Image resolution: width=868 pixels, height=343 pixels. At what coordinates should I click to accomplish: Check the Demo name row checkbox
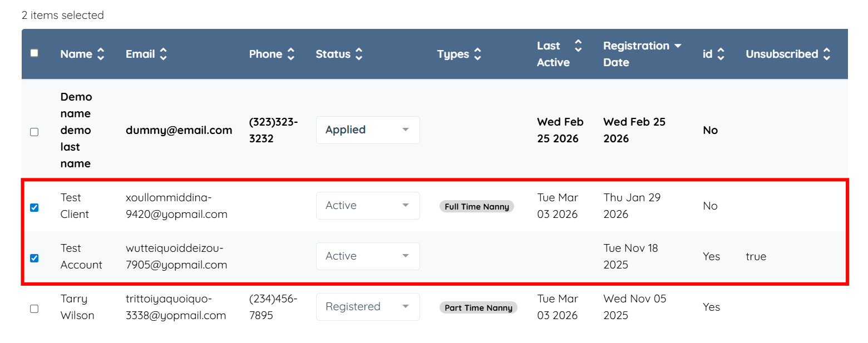pyautogui.click(x=34, y=132)
